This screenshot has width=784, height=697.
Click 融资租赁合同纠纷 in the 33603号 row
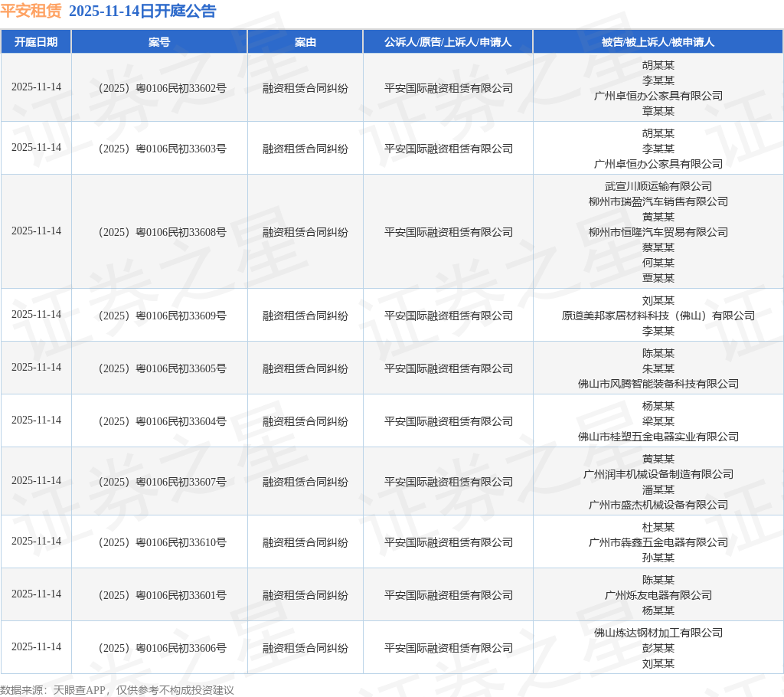[305, 149]
